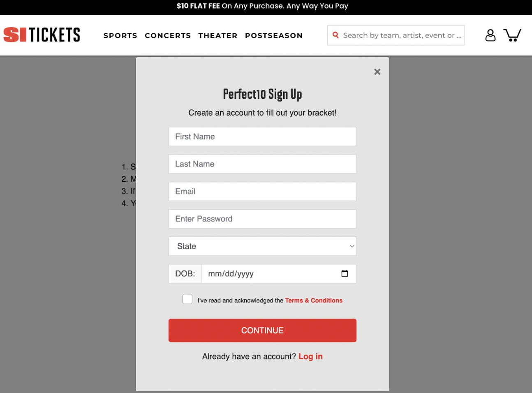Screen dimensions: 532x393
Task: Focus the First Name input field
Action: coord(262,136)
